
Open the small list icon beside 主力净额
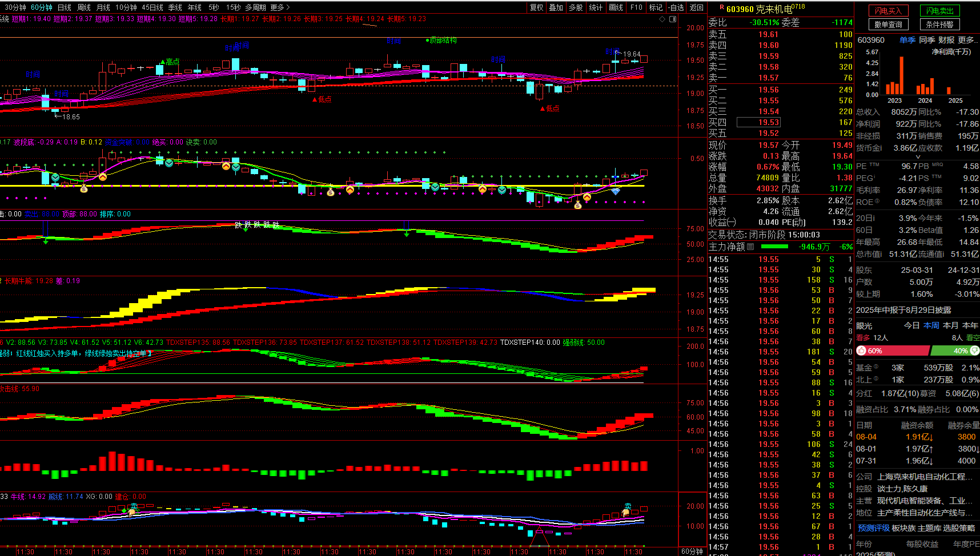750,247
